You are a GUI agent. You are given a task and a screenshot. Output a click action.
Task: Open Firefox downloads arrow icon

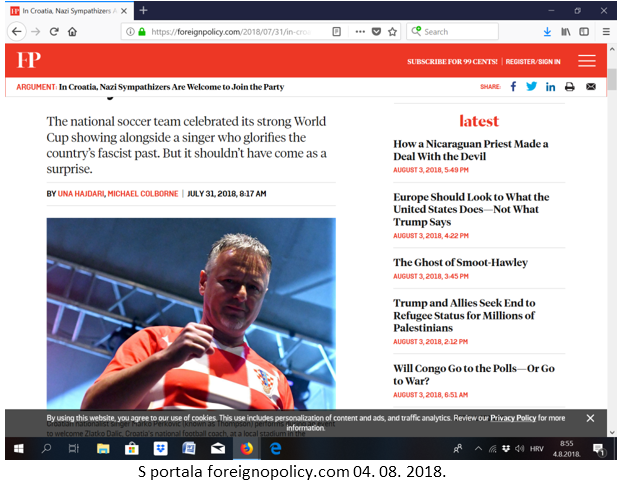[x=547, y=32]
